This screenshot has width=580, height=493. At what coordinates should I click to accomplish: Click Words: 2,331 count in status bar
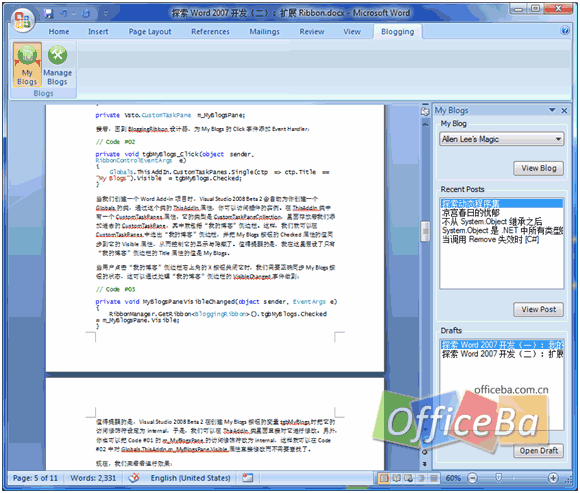coord(93,478)
